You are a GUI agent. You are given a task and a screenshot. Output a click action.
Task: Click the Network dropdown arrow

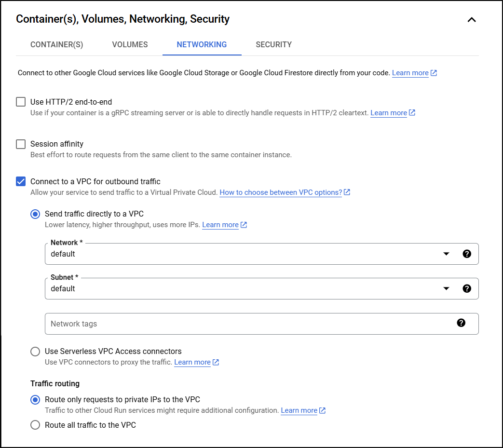pyautogui.click(x=446, y=254)
